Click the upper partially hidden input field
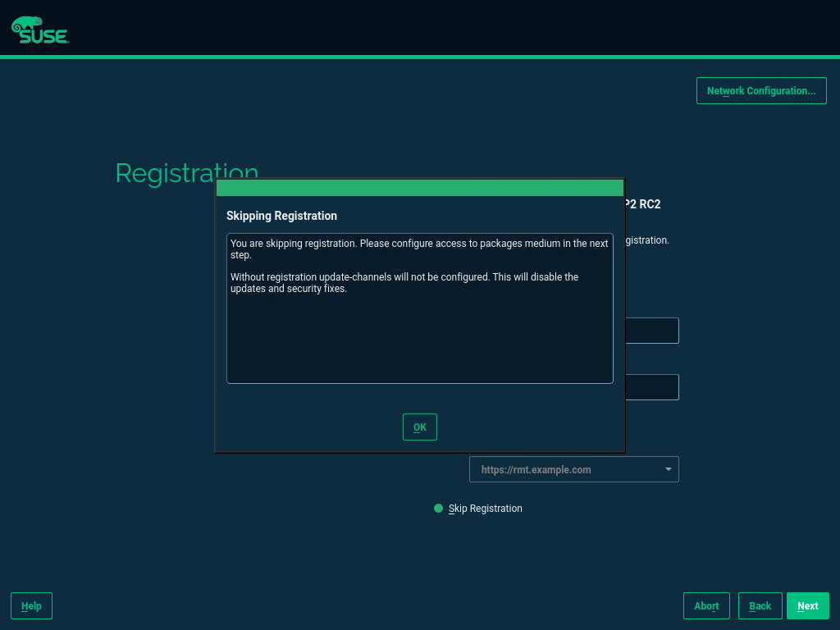Viewport: 840px width, 630px height. pyautogui.click(x=651, y=331)
